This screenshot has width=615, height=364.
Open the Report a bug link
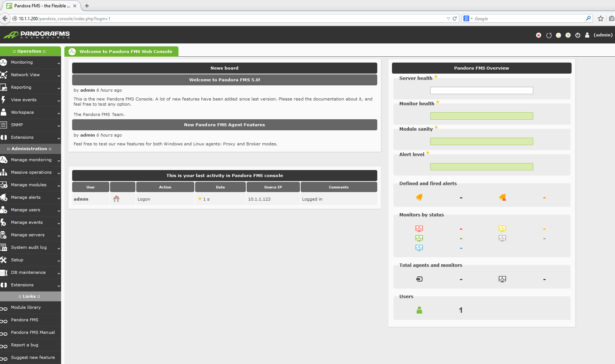pyautogui.click(x=25, y=345)
